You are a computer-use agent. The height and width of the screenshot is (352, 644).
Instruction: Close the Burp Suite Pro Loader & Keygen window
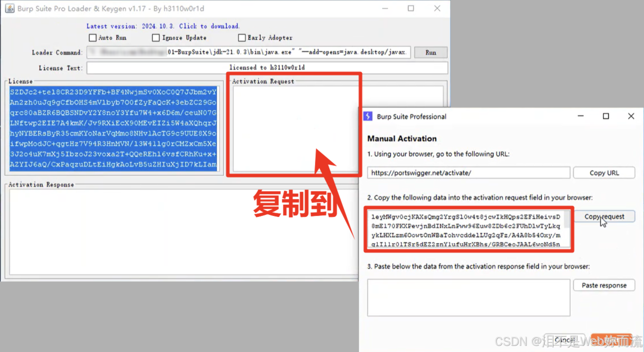tap(437, 8)
